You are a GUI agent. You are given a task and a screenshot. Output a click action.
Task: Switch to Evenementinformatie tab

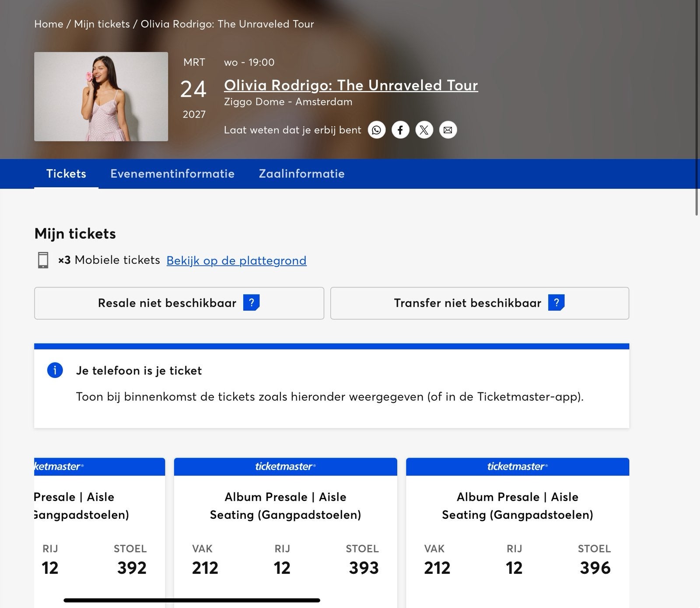coord(172,174)
